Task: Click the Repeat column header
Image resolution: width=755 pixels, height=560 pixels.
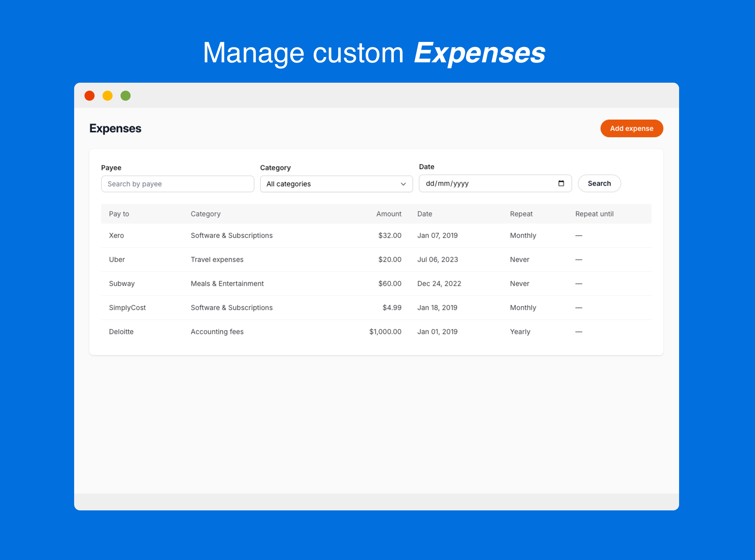Action: tap(521, 214)
